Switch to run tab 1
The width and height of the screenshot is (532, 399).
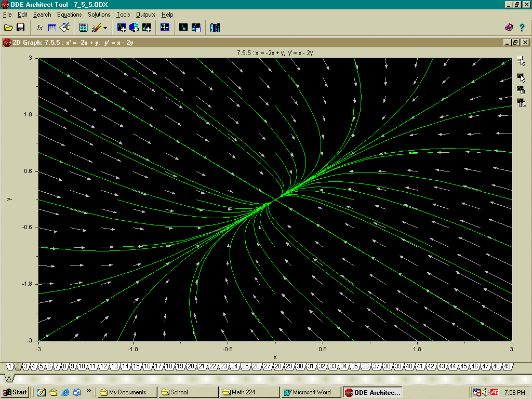(x=10, y=366)
